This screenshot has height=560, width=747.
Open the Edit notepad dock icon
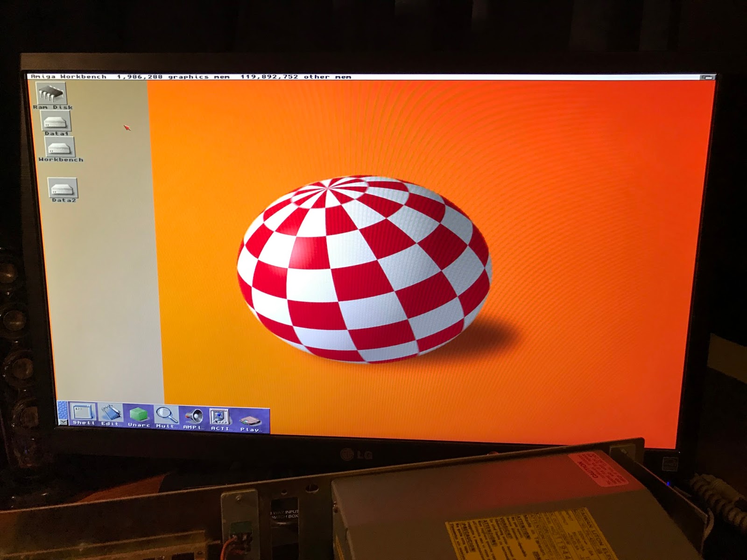point(111,414)
